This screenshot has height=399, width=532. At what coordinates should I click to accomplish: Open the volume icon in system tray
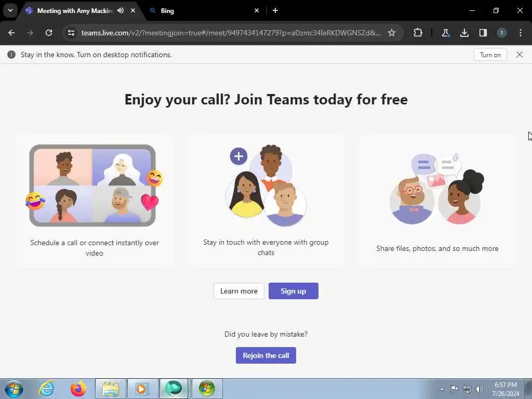click(480, 389)
